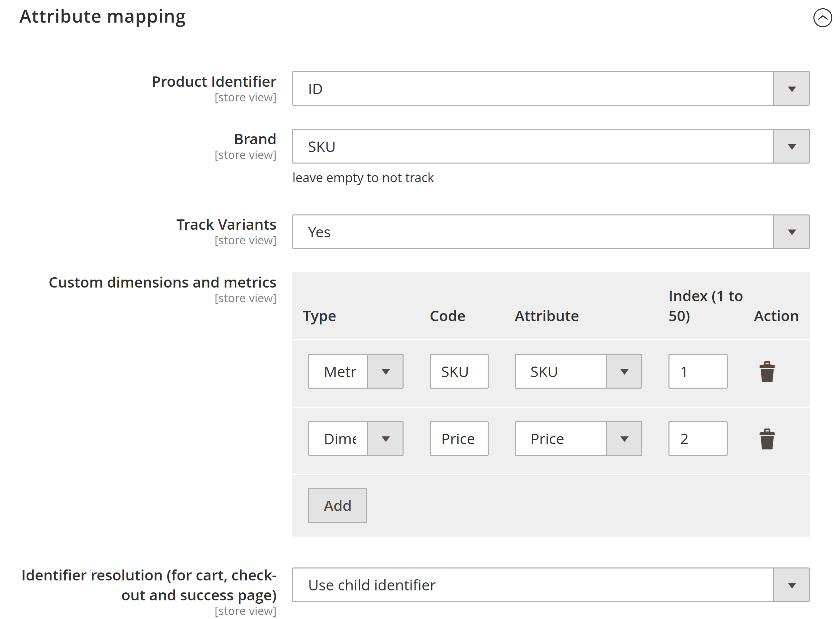
Task: Click the Attribute mapping heading
Action: click(102, 17)
